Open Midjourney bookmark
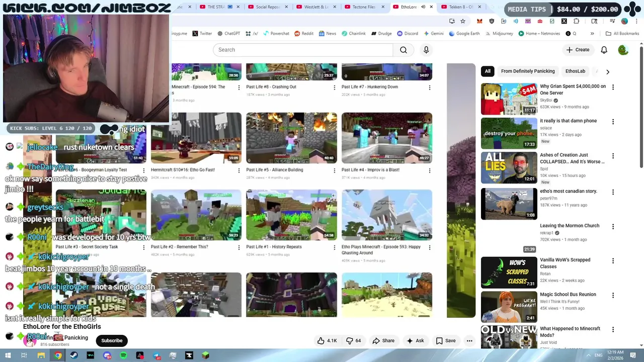The image size is (644, 362). coord(499,34)
